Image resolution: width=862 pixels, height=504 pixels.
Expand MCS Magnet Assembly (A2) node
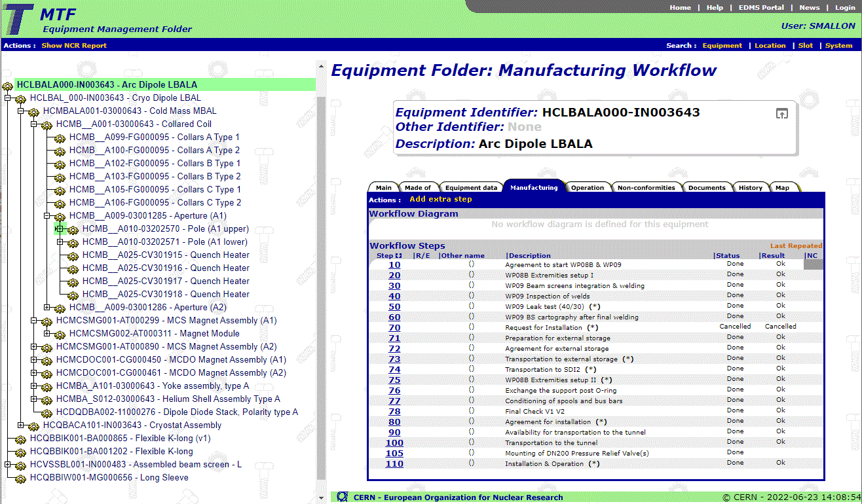point(34,347)
